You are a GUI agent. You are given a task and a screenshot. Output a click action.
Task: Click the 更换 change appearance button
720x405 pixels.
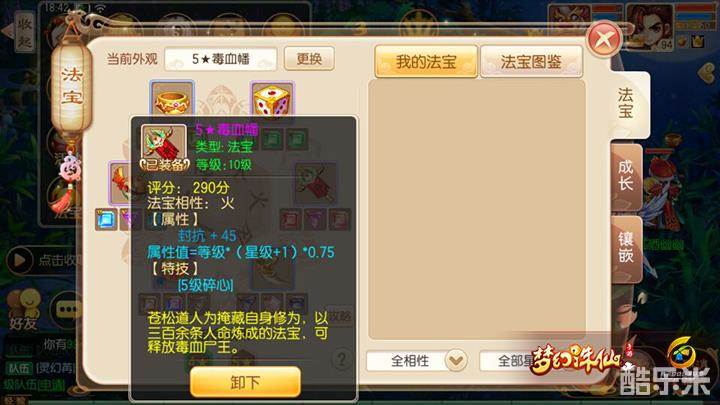309,58
